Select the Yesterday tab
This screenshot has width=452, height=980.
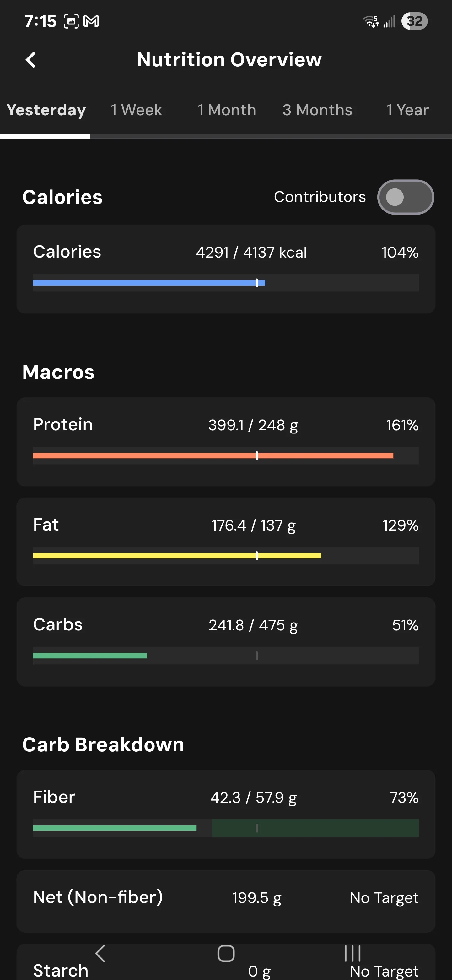46,110
